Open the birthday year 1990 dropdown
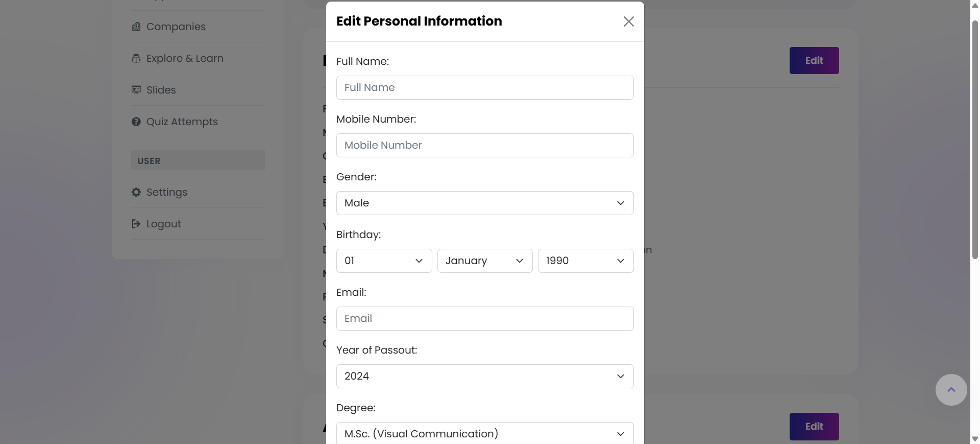The width and height of the screenshot is (980, 444). click(x=585, y=261)
